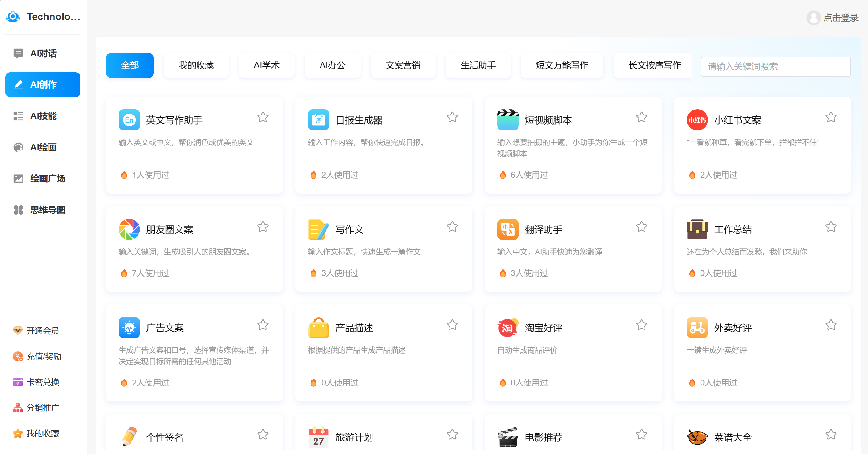Star the 短视频脚本 card

point(642,117)
